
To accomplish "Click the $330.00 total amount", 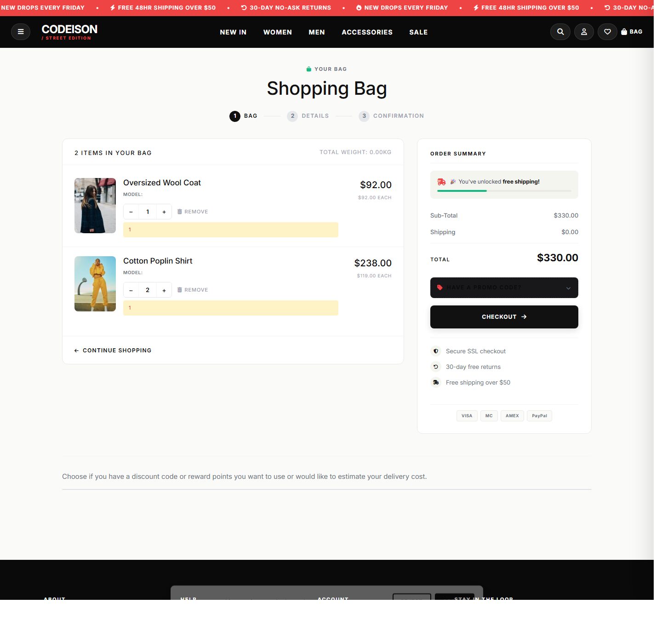I will point(558,258).
